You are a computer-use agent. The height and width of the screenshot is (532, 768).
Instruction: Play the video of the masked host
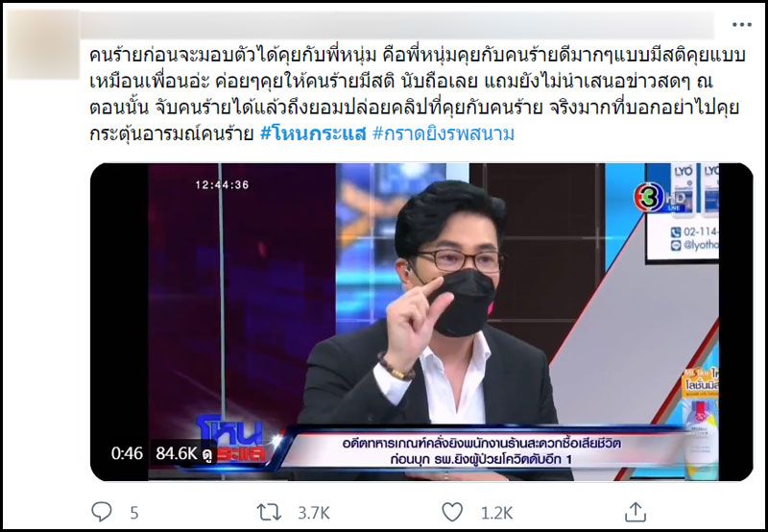click(x=421, y=322)
